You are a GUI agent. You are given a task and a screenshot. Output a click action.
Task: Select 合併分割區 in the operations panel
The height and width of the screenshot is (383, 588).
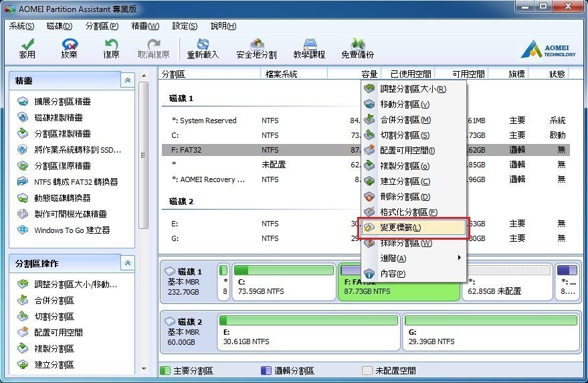point(45,301)
